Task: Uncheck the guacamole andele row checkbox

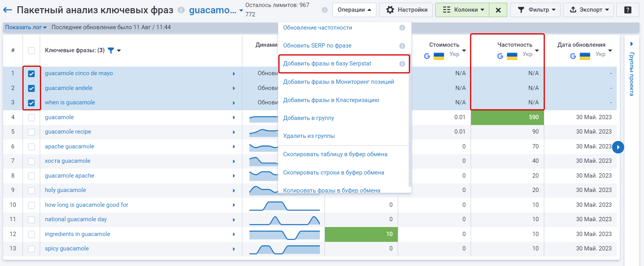Action: click(32, 88)
